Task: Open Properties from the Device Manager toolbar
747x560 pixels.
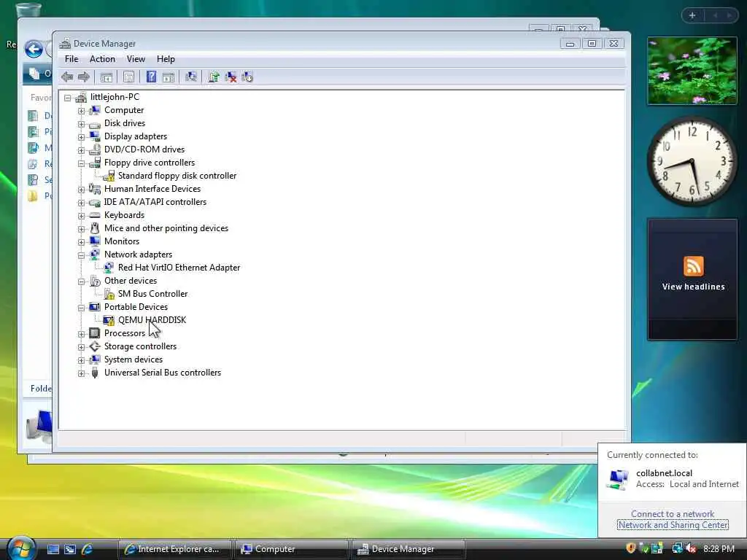Action: click(128, 77)
